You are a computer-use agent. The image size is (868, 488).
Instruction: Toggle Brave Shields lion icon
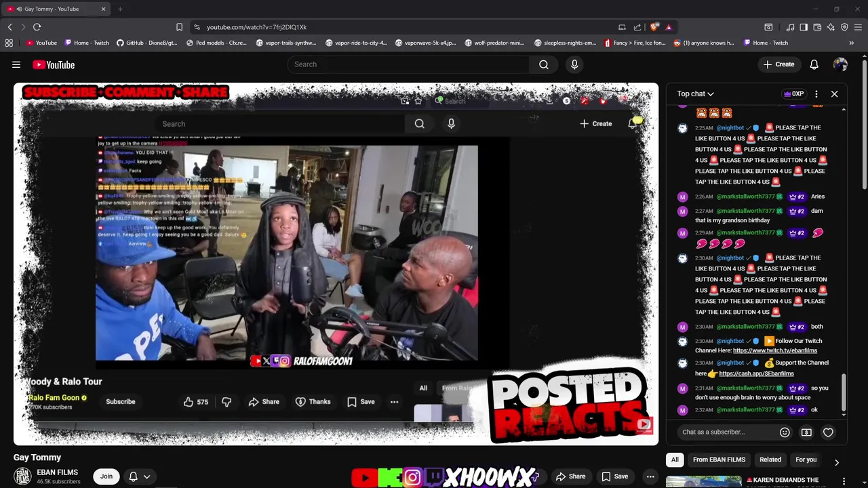[x=654, y=27]
